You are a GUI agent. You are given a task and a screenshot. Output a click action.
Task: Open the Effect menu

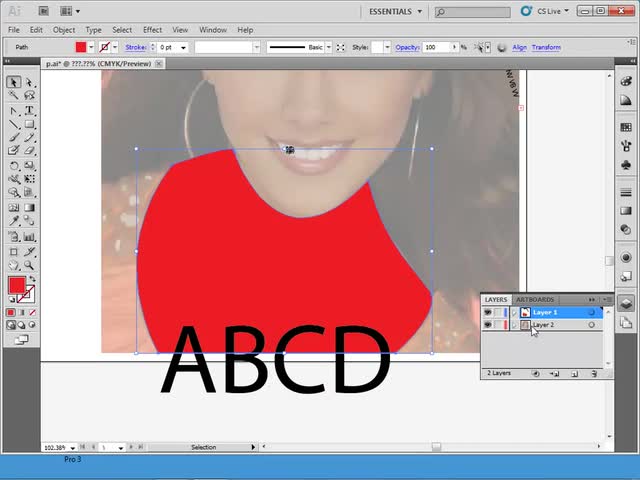click(152, 30)
